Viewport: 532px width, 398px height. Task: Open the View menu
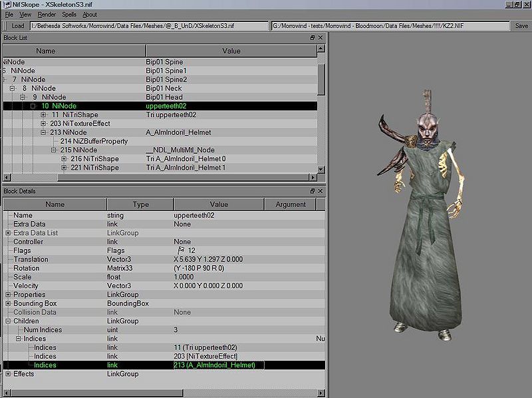(25, 15)
